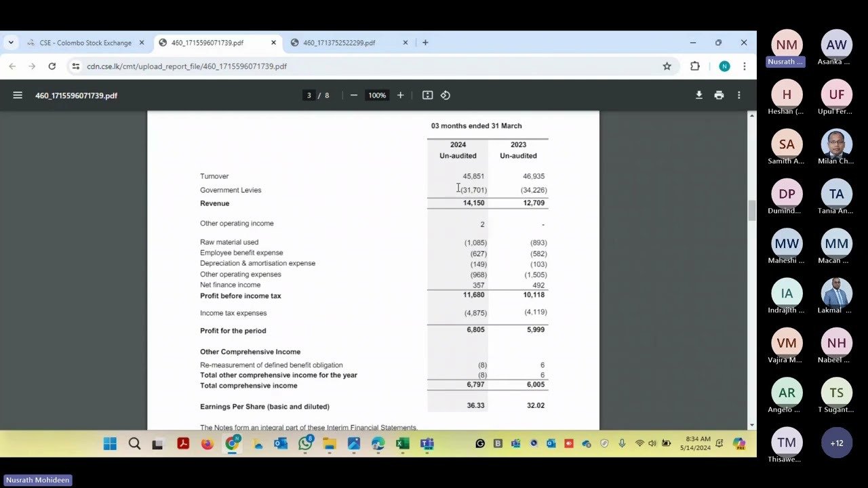Click the browser back navigation button
The image size is (868, 488).
pos(12,66)
